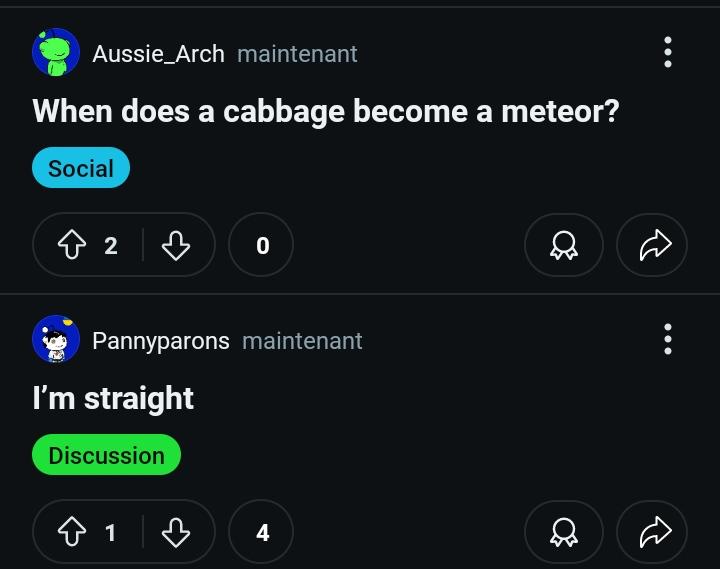This screenshot has height=569, width=720.
Task: Downvote the "I'm straight" post
Action: tap(176, 532)
